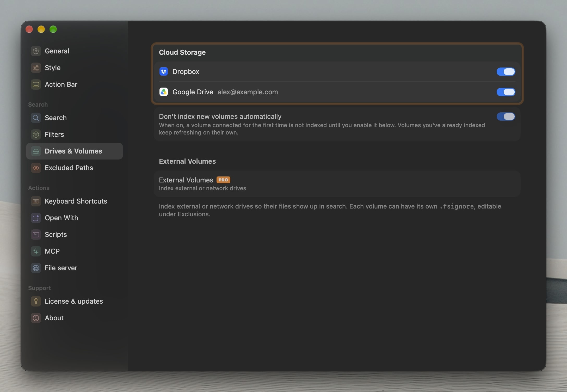
Task: Click the Open With icon
Action: (36, 218)
